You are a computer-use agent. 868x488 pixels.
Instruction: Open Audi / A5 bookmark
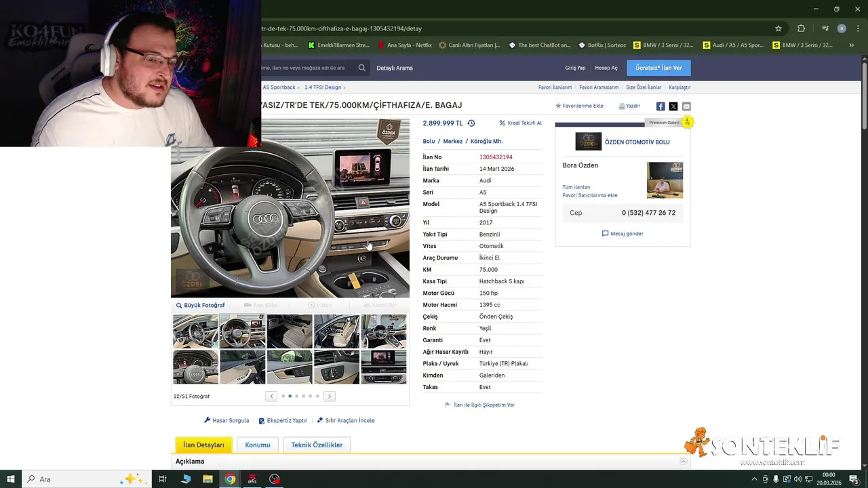tap(732, 45)
